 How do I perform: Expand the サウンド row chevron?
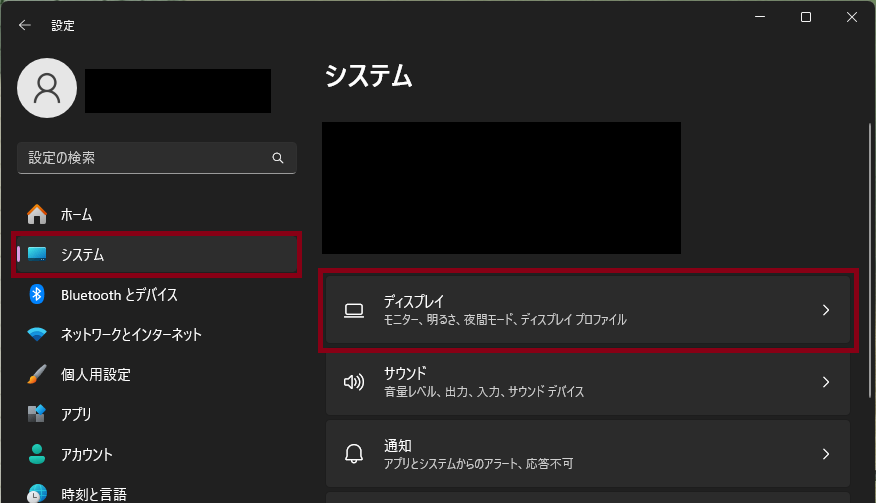click(826, 382)
